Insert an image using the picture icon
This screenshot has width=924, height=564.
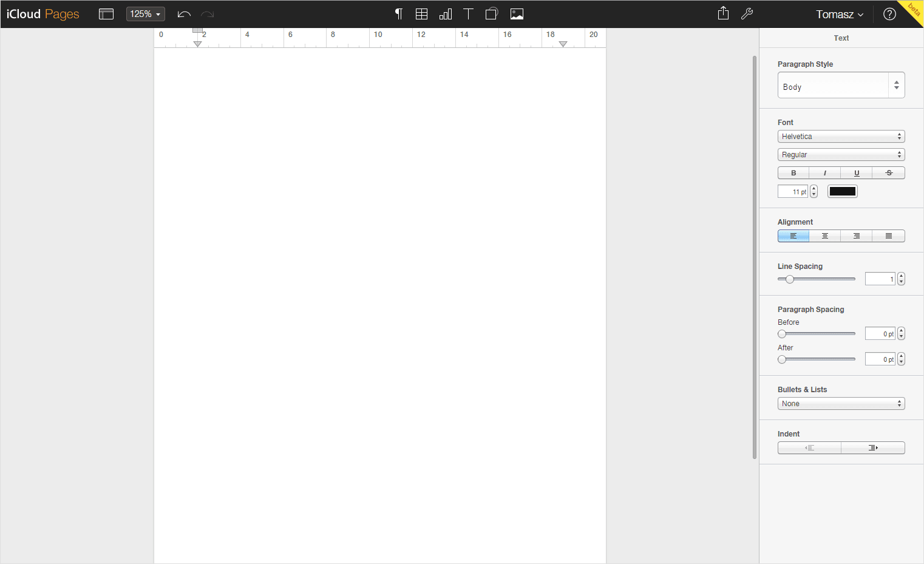(x=517, y=14)
